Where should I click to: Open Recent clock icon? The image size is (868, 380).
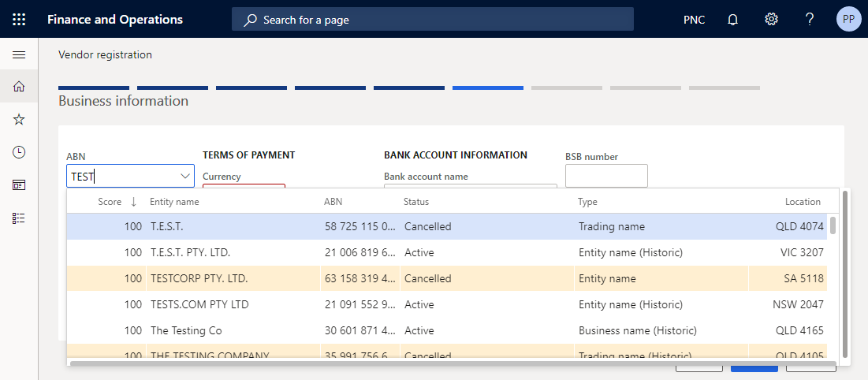click(19, 152)
